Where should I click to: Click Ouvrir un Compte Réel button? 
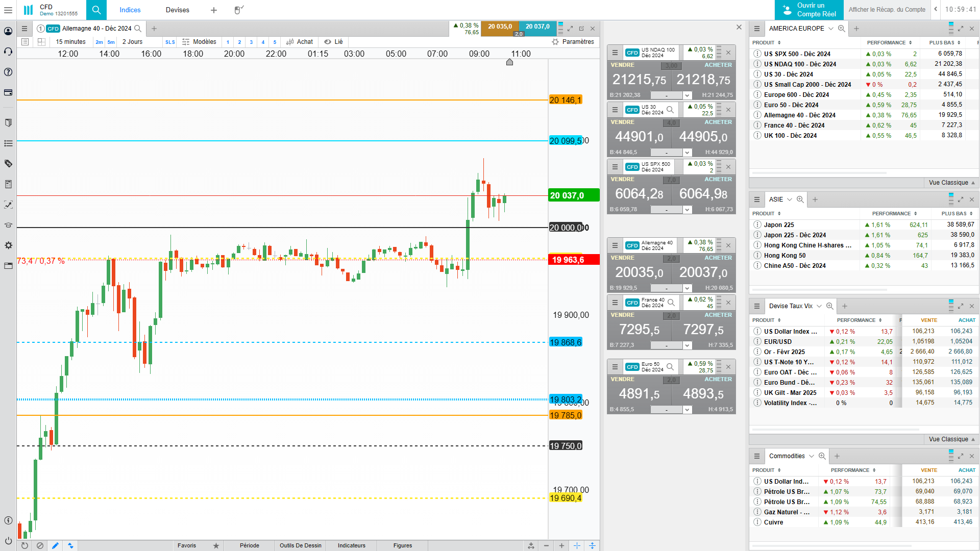809,10
